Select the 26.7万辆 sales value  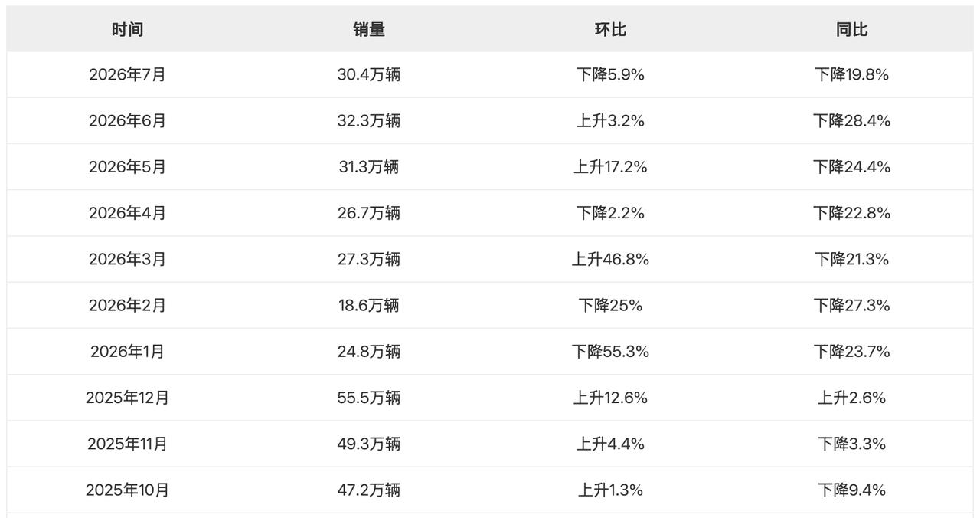coord(369,213)
